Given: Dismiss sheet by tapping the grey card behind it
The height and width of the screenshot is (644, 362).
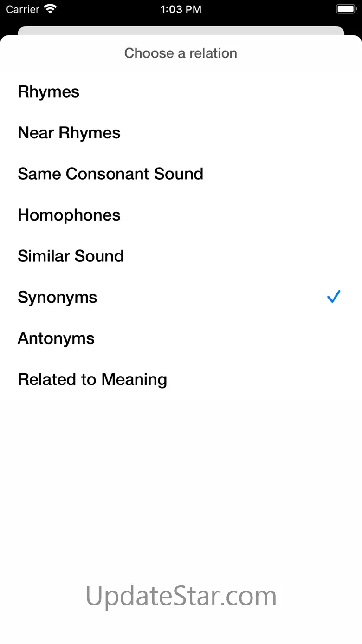Looking at the screenshot, I should 181,30.
